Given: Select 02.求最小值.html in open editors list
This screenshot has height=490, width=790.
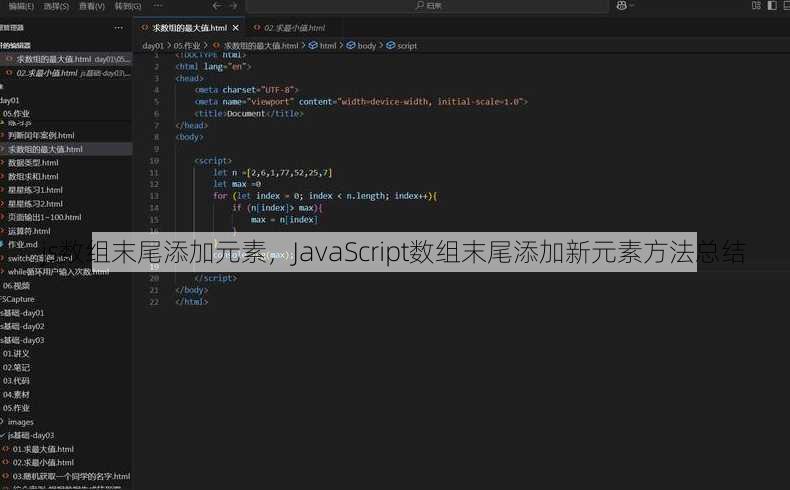Looking at the screenshot, I should pos(66,73).
